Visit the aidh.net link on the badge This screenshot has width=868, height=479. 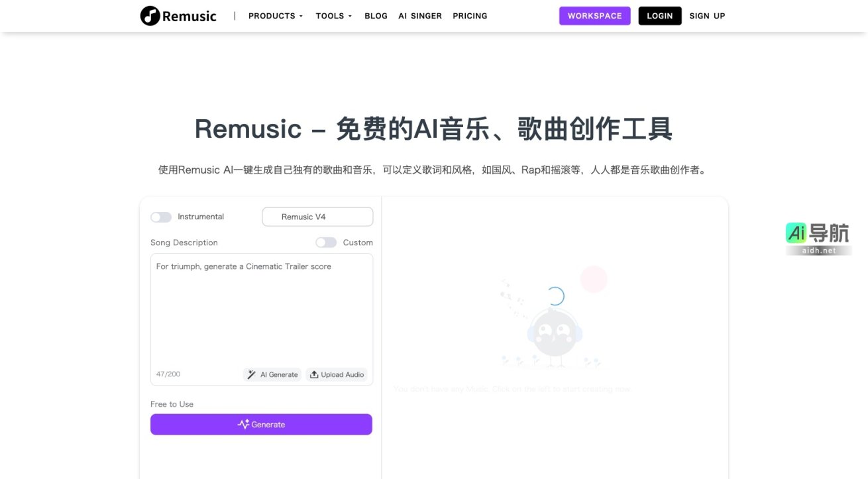coord(820,250)
